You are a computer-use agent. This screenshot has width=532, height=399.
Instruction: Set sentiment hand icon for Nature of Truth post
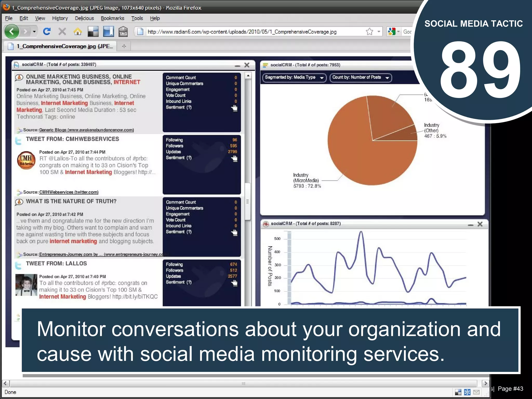(234, 233)
